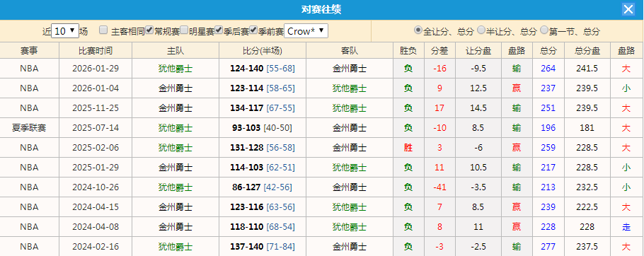The height and width of the screenshot is (256, 644).
Task: Click the score 124-140 [55-68]
Action: [x=263, y=69]
